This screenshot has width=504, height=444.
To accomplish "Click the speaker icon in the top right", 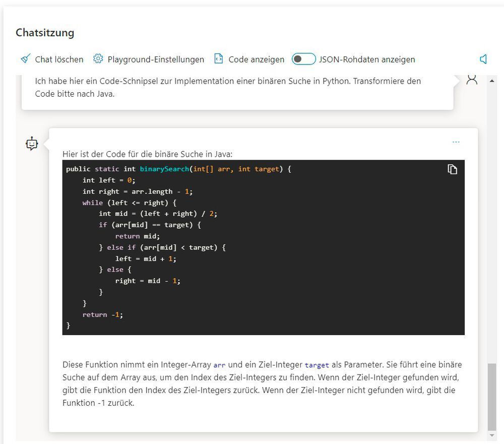I will point(483,59).
